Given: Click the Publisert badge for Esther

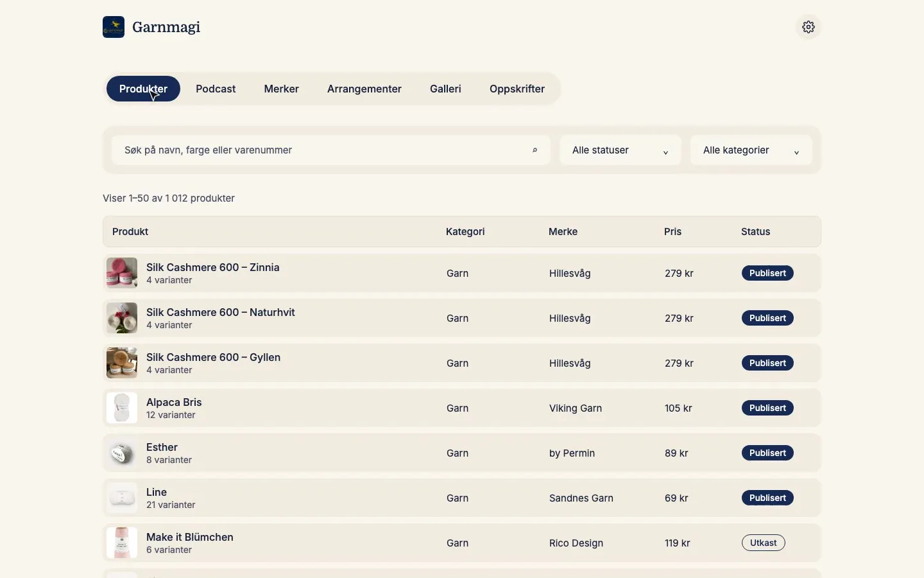Looking at the screenshot, I should [767, 453].
